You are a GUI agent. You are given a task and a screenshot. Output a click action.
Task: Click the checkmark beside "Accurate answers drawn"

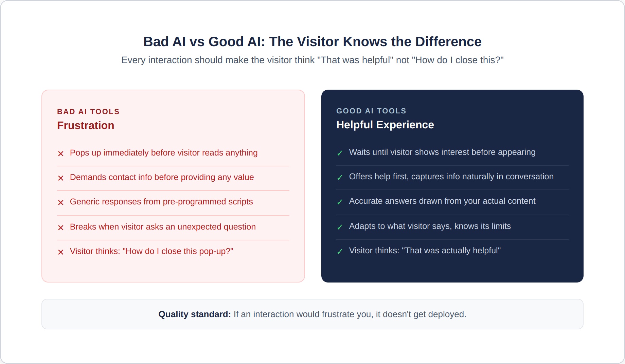pyautogui.click(x=340, y=202)
